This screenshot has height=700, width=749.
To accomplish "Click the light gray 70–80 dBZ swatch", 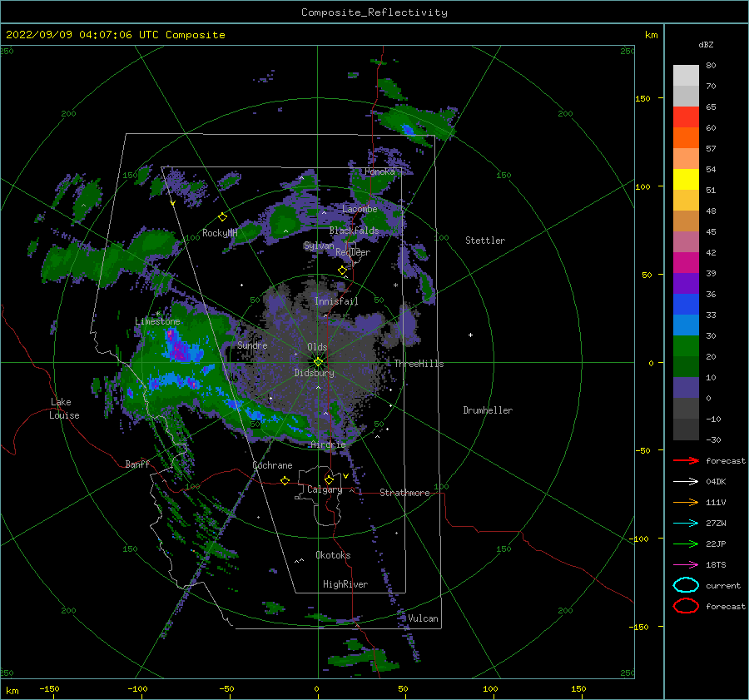I will coord(686,76).
